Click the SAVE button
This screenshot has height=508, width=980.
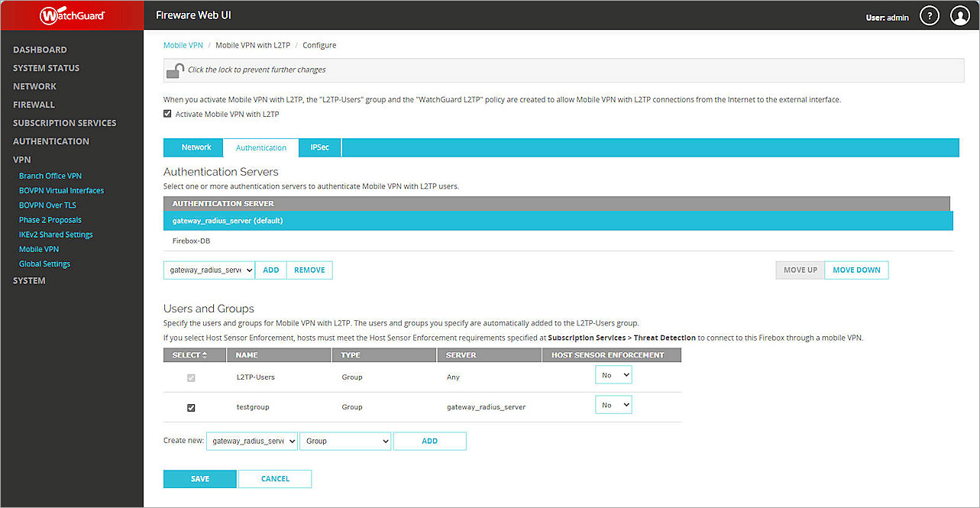point(199,478)
